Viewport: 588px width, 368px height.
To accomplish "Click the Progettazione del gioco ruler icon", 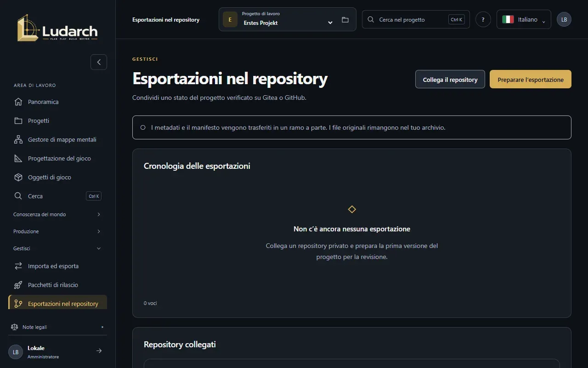I will point(18,158).
